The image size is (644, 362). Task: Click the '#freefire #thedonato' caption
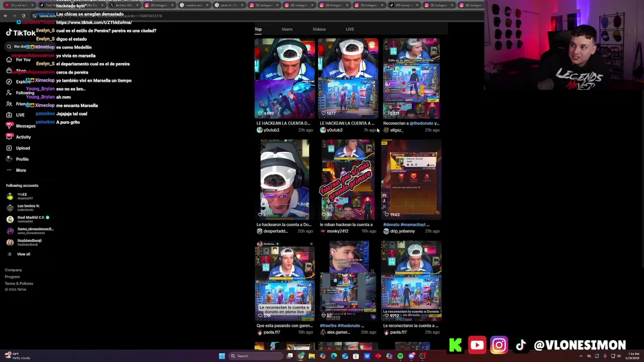(342, 326)
